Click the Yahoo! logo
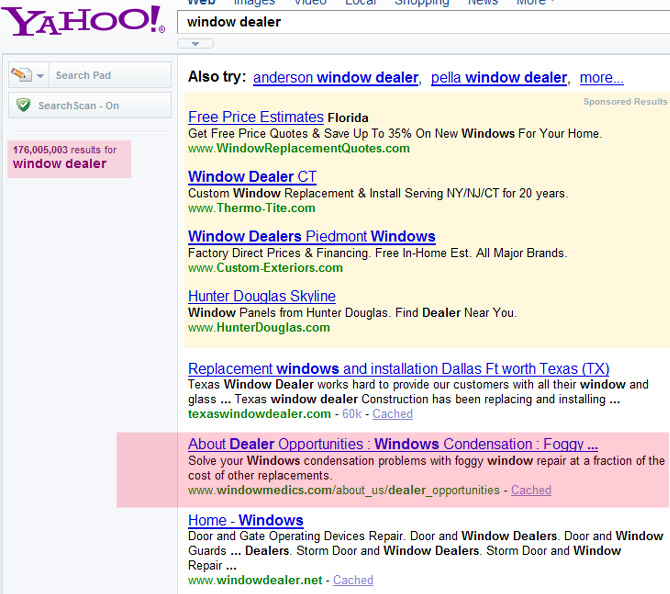The height and width of the screenshot is (594, 670). pyautogui.click(x=83, y=21)
